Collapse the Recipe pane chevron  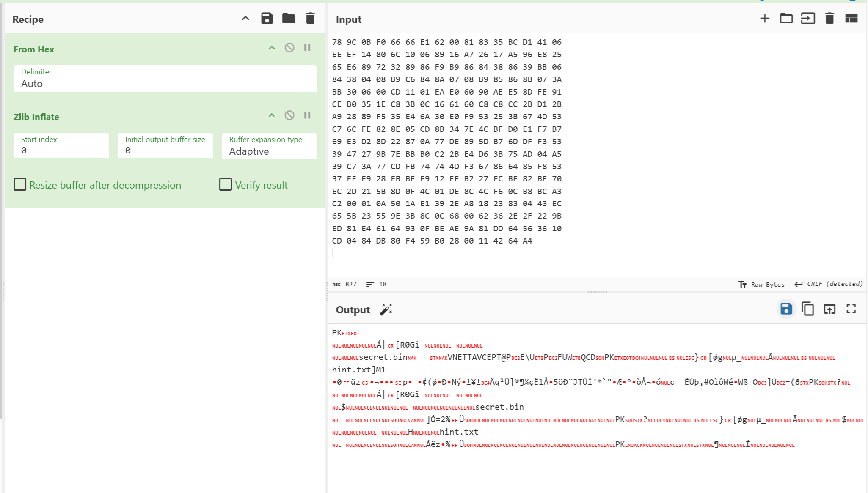click(x=245, y=19)
